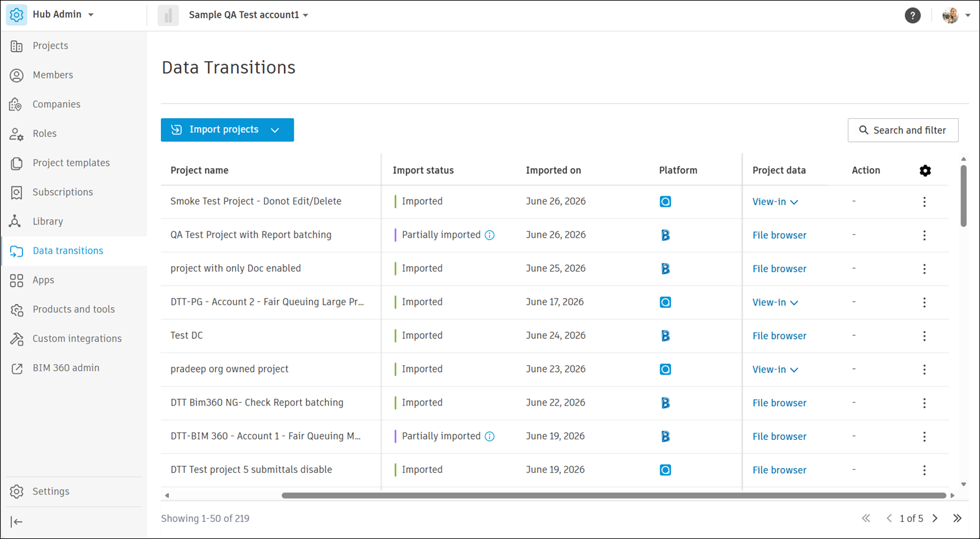Select the Test DC project name
The height and width of the screenshot is (539, 980).
click(187, 335)
